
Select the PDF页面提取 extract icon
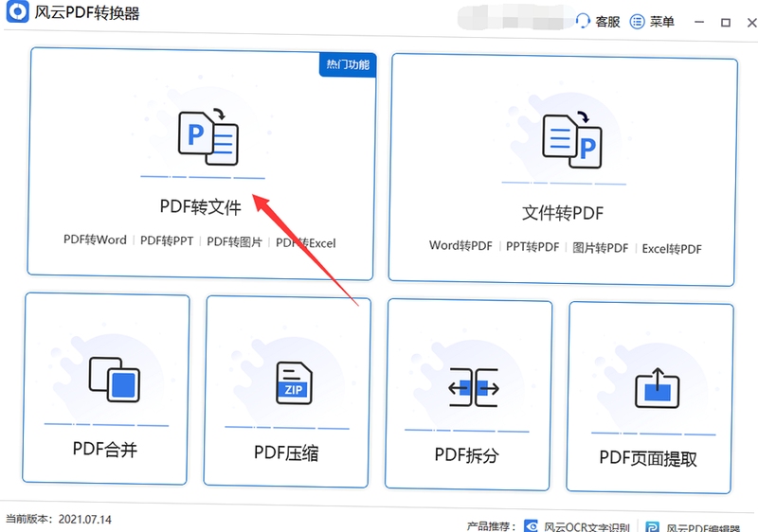coord(657,388)
